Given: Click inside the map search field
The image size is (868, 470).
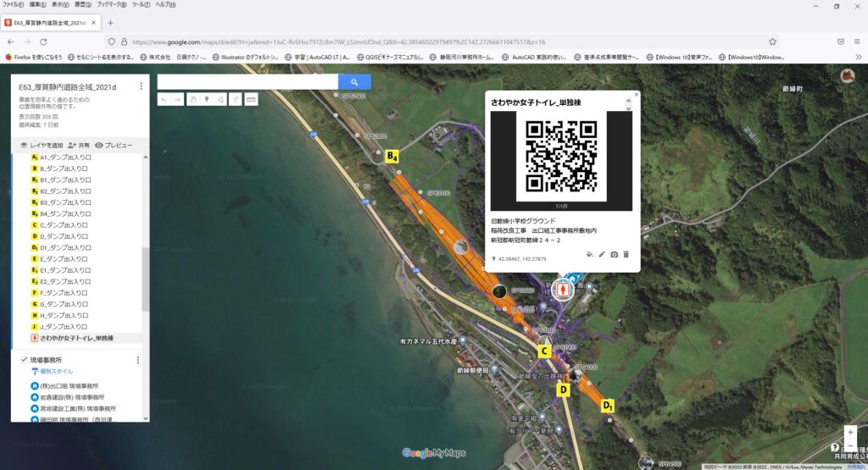Looking at the screenshot, I should [248, 81].
